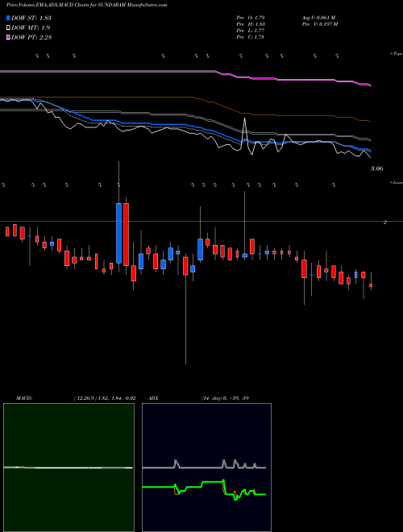Click the 'MACD:' panel heading
Viewport: 403px width, 532px height.
(x=24, y=398)
